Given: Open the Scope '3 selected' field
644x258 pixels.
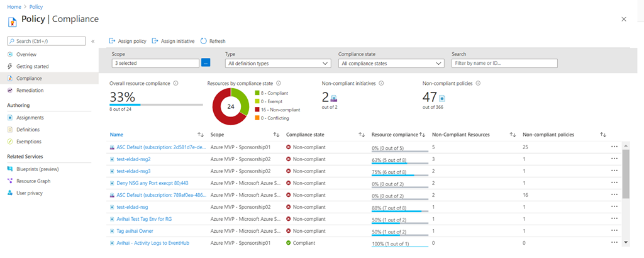Looking at the screenshot, I should tap(156, 64).
